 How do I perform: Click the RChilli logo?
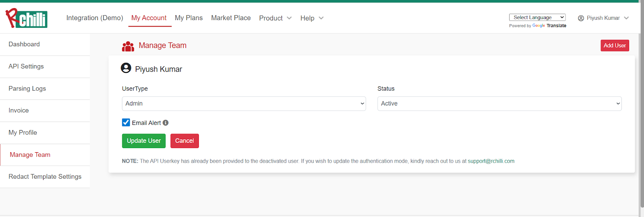pos(27,19)
